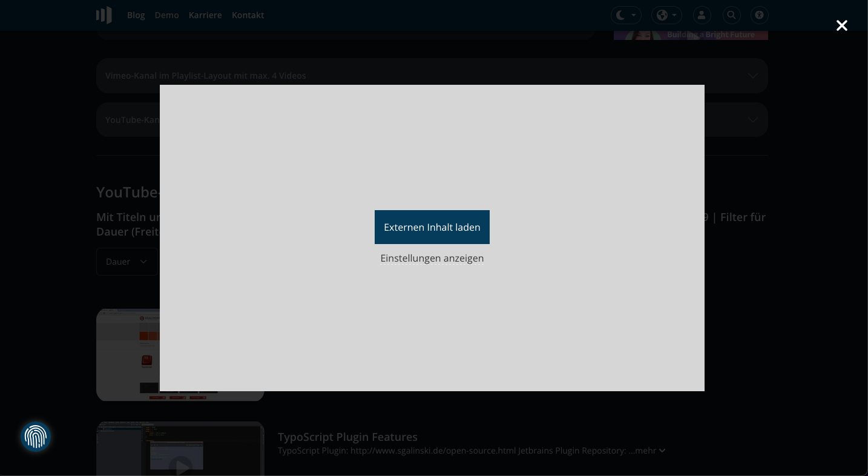Open the Dauer filter dropdown
868x476 pixels.
coord(127,262)
